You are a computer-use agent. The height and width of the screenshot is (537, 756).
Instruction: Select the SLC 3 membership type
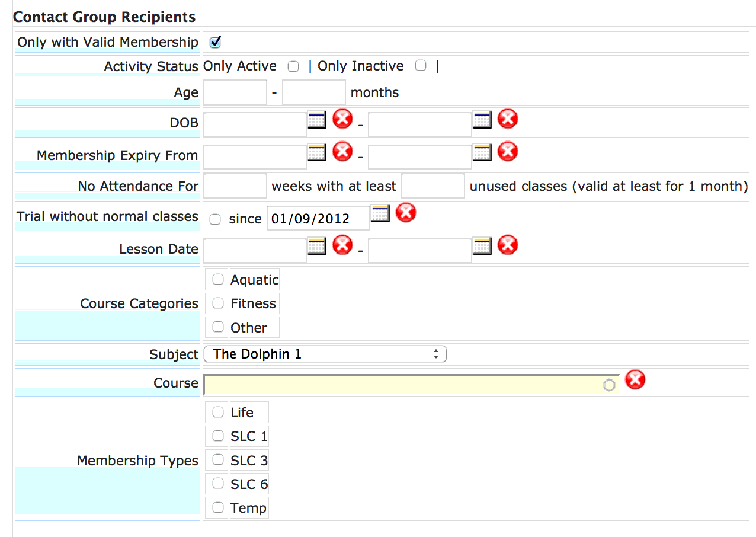[218, 459]
